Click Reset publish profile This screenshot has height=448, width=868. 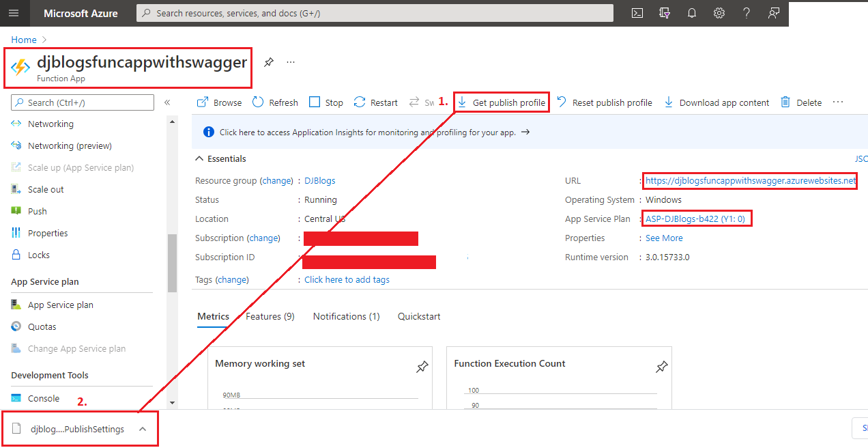(604, 102)
